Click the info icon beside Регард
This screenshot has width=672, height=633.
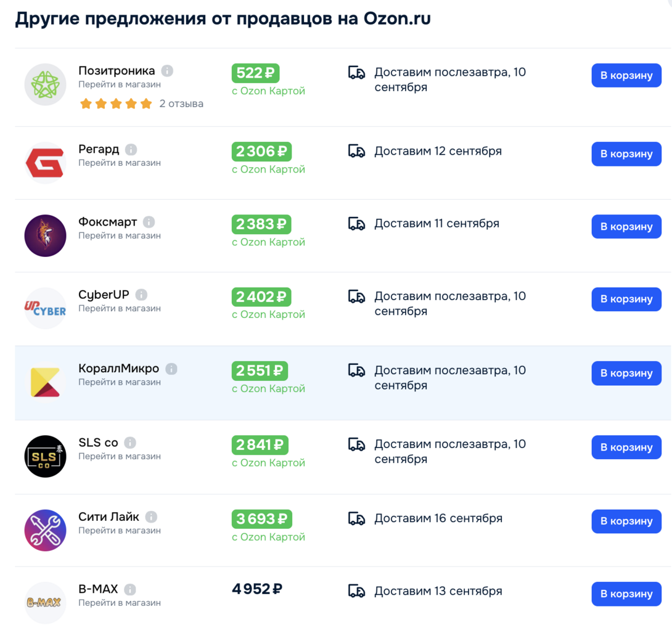coord(131,150)
